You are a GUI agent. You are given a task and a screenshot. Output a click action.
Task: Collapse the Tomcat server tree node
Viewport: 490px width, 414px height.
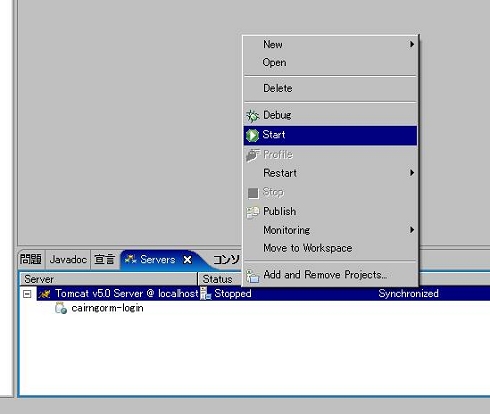point(27,294)
